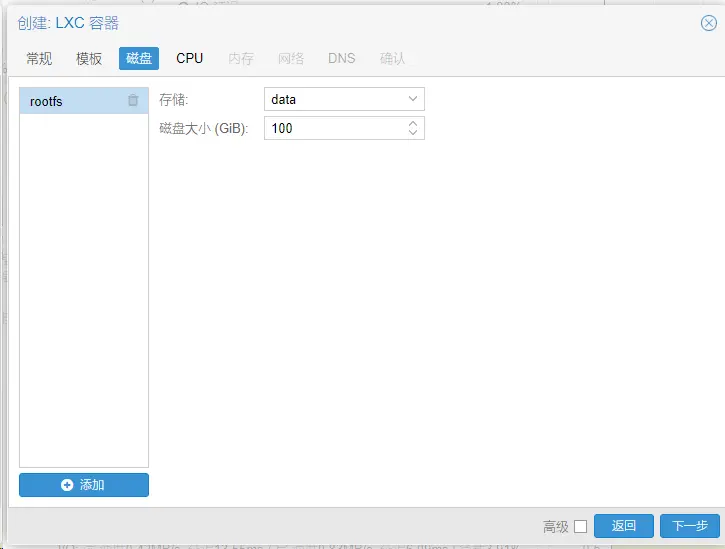Viewport: 725px width, 549px height.
Task: Go to the CPU tab
Action: point(189,58)
